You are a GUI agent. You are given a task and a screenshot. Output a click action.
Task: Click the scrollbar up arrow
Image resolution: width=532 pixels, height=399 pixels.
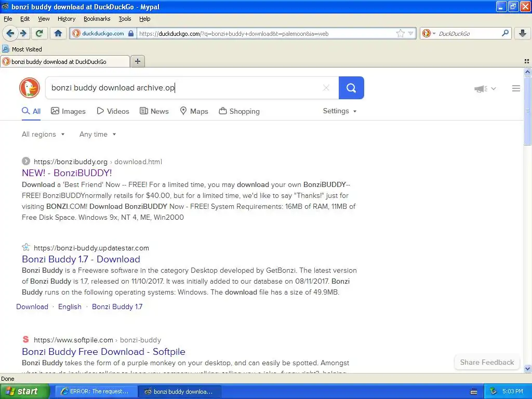pyautogui.click(x=527, y=72)
